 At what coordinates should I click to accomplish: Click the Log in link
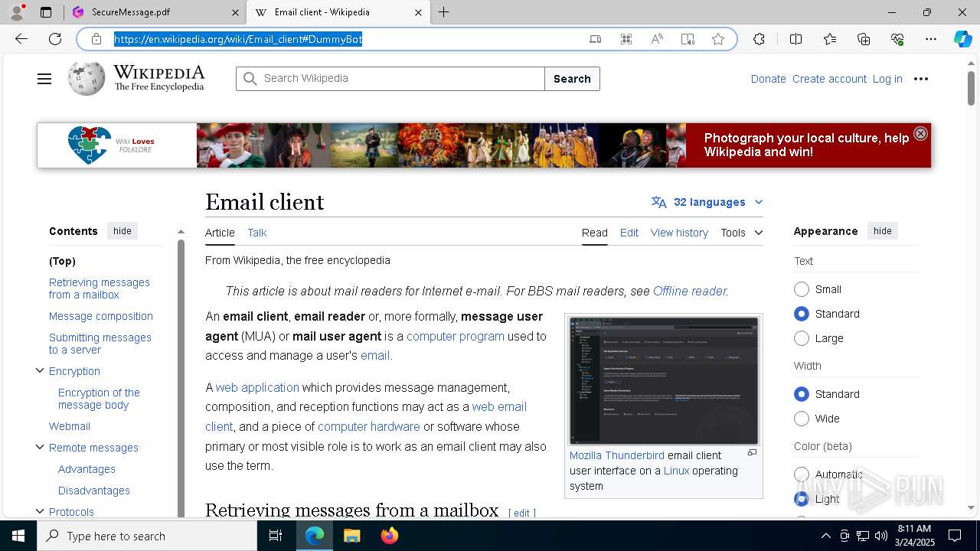(x=887, y=79)
